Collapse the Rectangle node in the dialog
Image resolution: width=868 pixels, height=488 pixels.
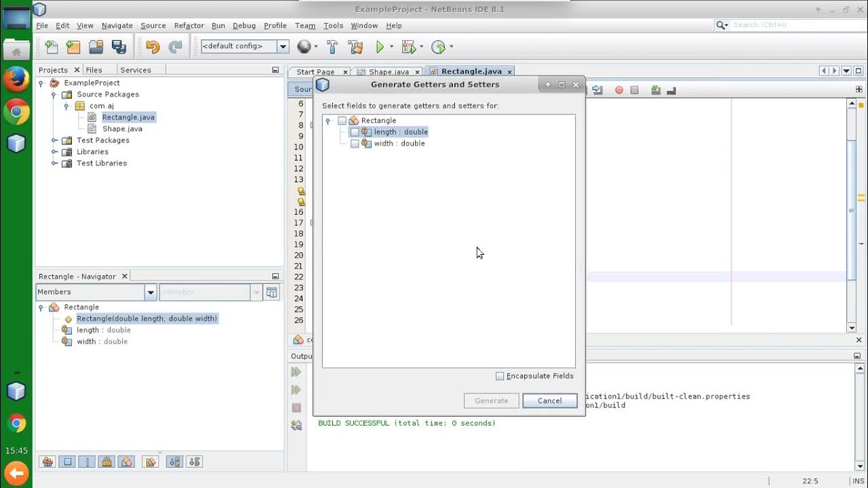coord(328,121)
